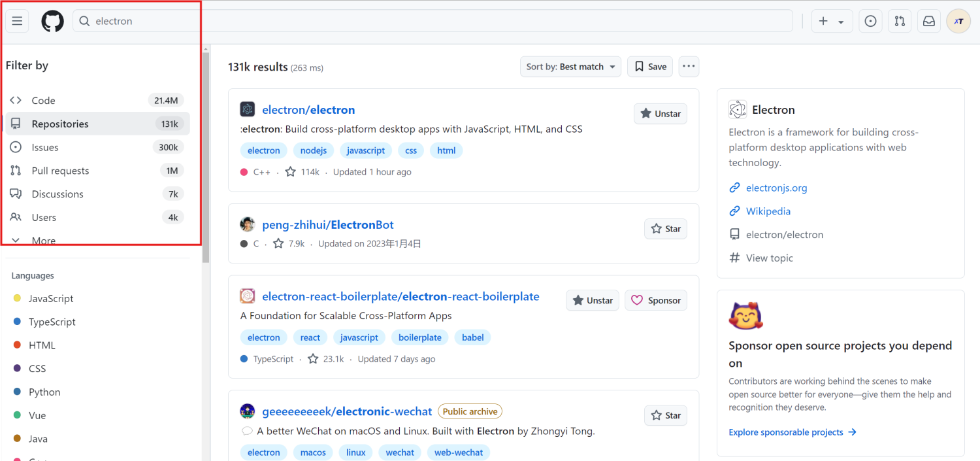Screen dimensions: 980x461
Task: Expand More filter options
Action: tap(43, 241)
